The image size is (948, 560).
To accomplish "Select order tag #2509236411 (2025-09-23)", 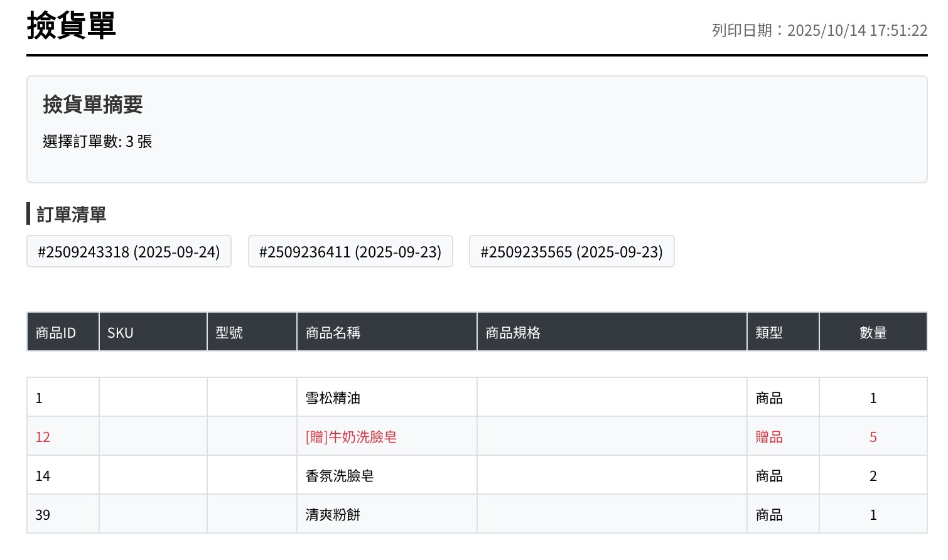I will point(350,252).
